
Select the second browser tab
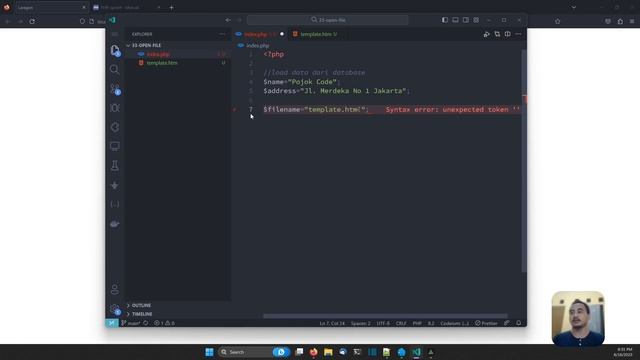point(126,7)
